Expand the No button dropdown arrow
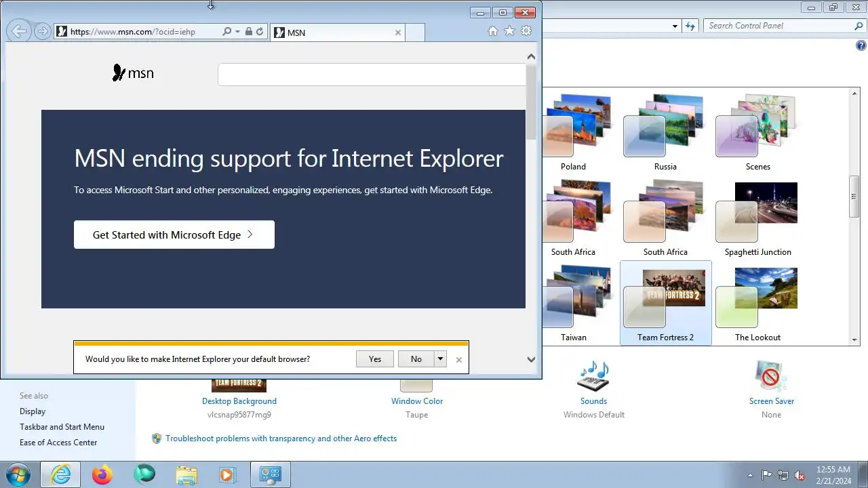This screenshot has width=868, height=488. (x=441, y=359)
